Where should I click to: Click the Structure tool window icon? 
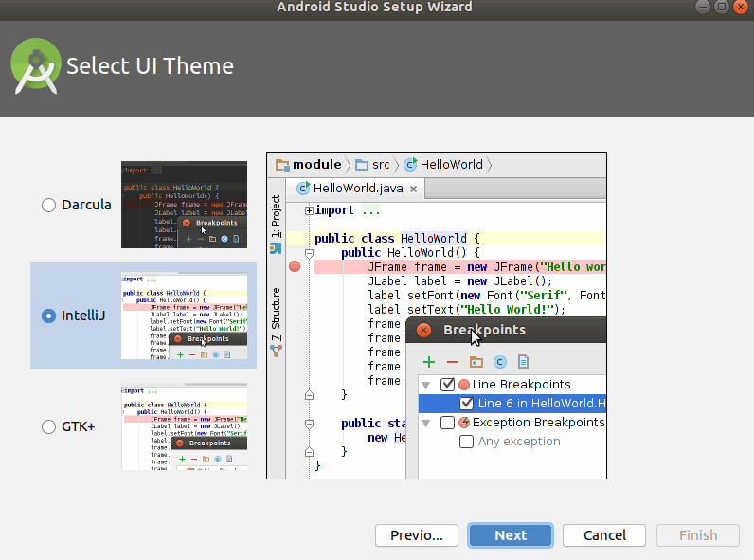pos(276,352)
